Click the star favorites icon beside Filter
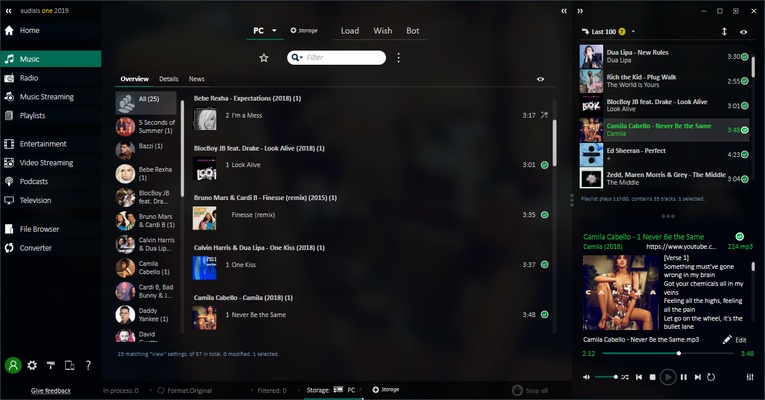 point(264,58)
